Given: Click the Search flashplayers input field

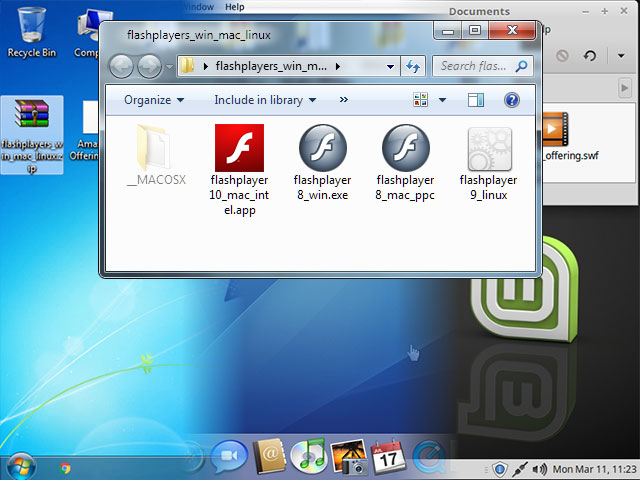Looking at the screenshot, I should point(477,66).
